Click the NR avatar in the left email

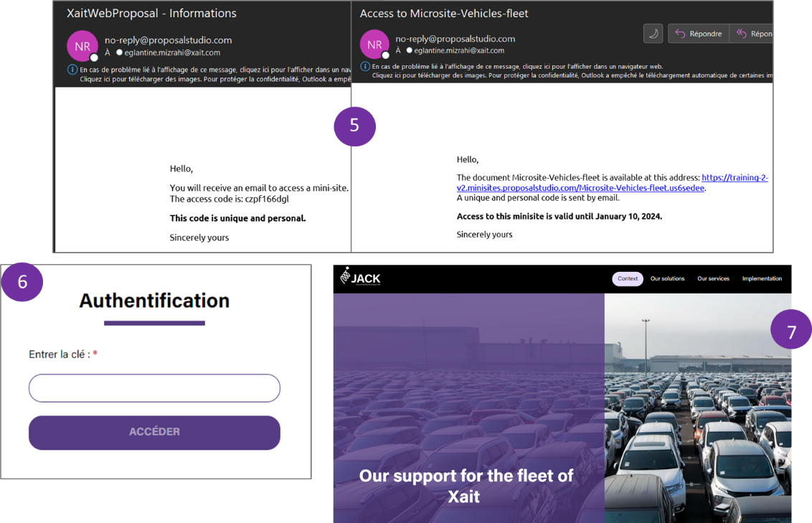pyautogui.click(x=82, y=46)
